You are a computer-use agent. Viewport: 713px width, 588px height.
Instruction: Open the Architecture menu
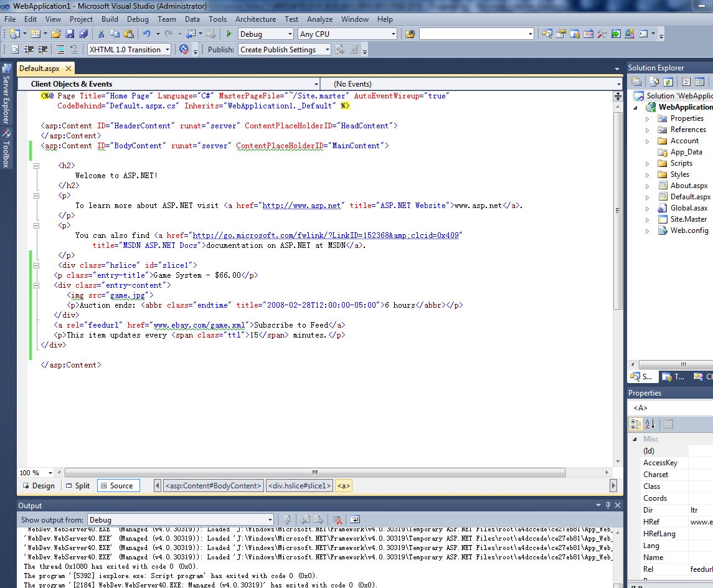click(x=255, y=19)
